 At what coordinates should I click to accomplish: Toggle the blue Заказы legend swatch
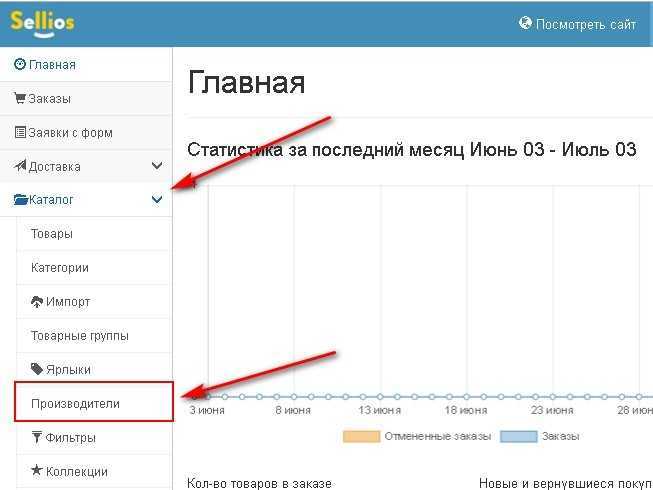coord(518,436)
